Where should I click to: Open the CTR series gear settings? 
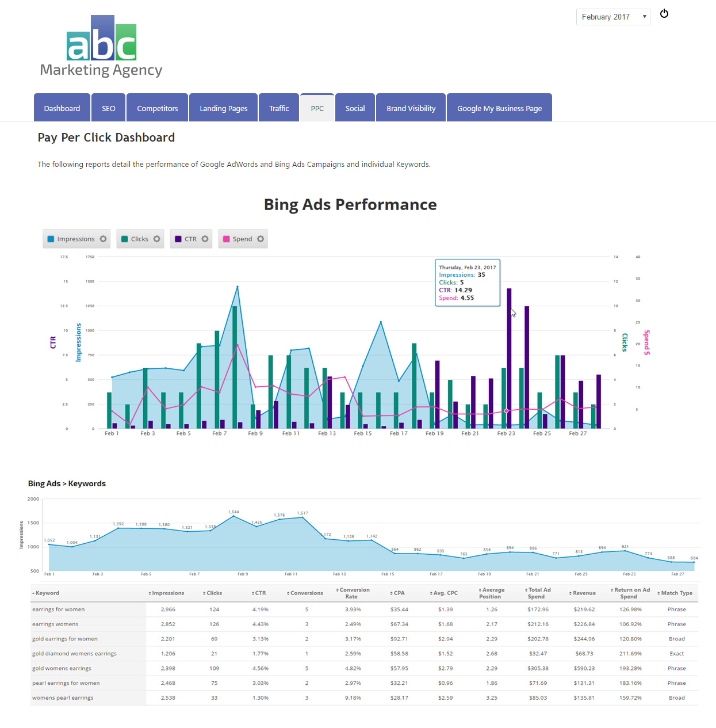click(x=205, y=239)
